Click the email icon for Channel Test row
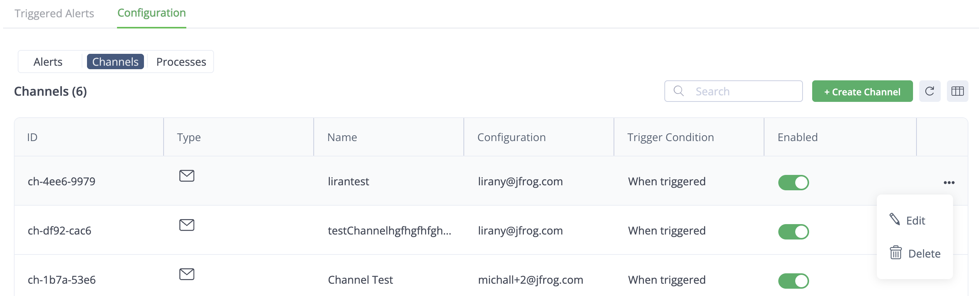Image resolution: width=980 pixels, height=296 pixels. pyautogui.click(x=187, y=274)
